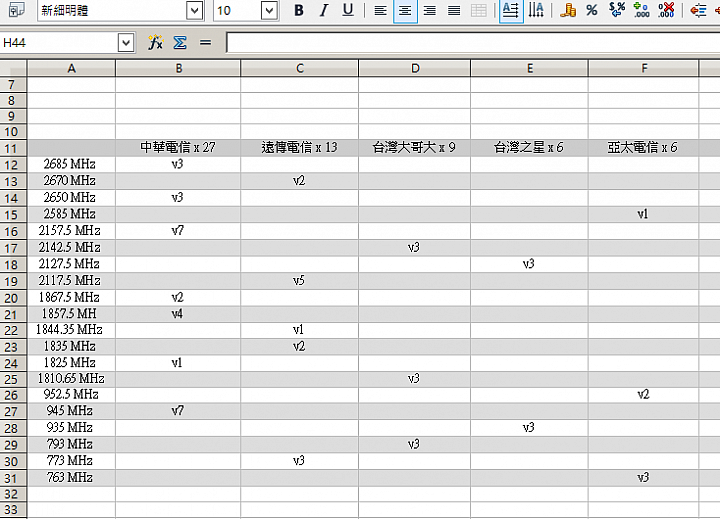Insert Sum function

pos(180,43)
